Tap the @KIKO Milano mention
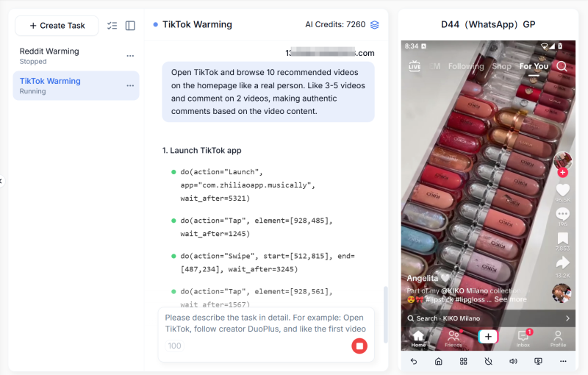The image size is (588, 375). point(465,290)
